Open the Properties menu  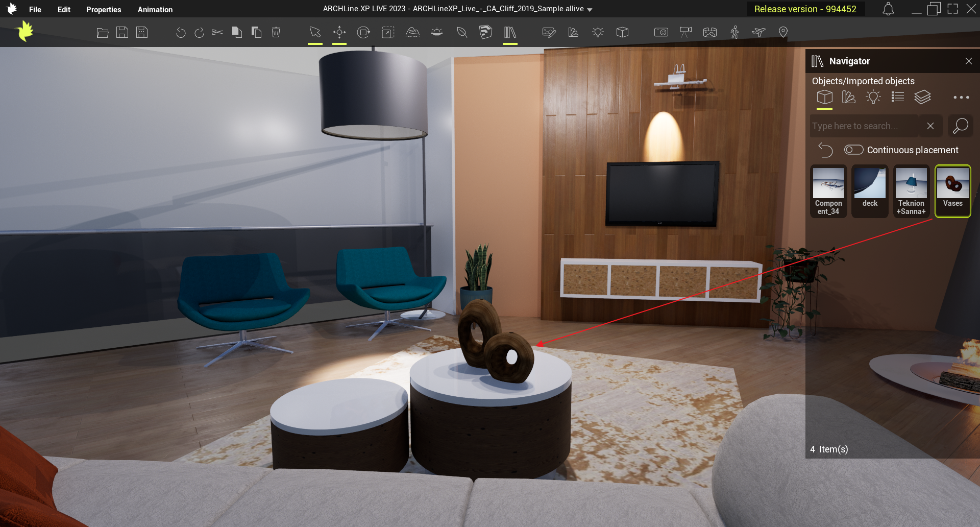pos(104,10)
